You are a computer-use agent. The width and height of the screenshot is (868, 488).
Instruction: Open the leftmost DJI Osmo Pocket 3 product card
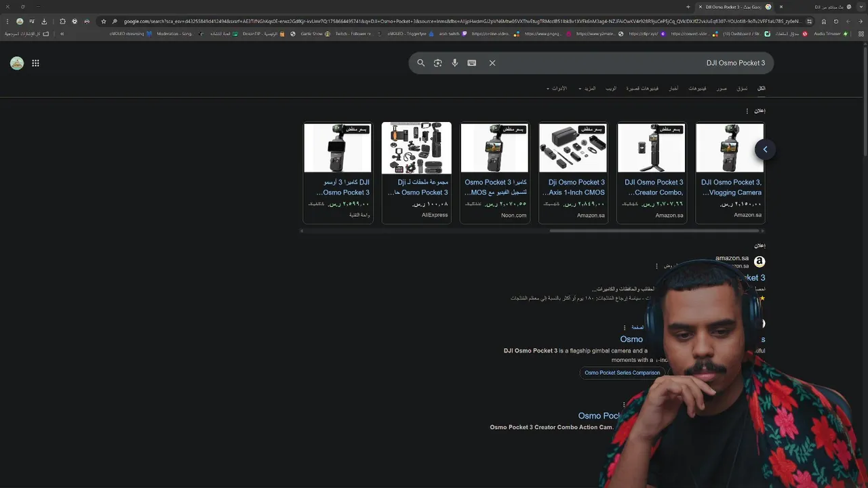pyautogui.click(x=338, y=172)
